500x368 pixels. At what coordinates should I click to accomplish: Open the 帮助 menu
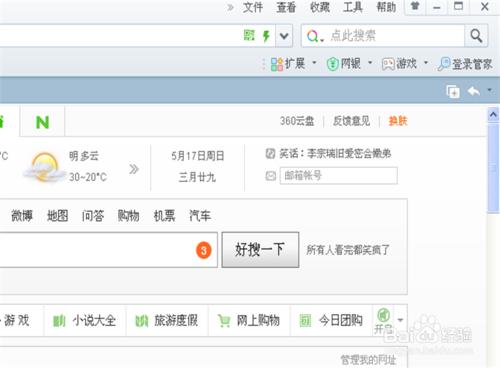click(386, 7)
